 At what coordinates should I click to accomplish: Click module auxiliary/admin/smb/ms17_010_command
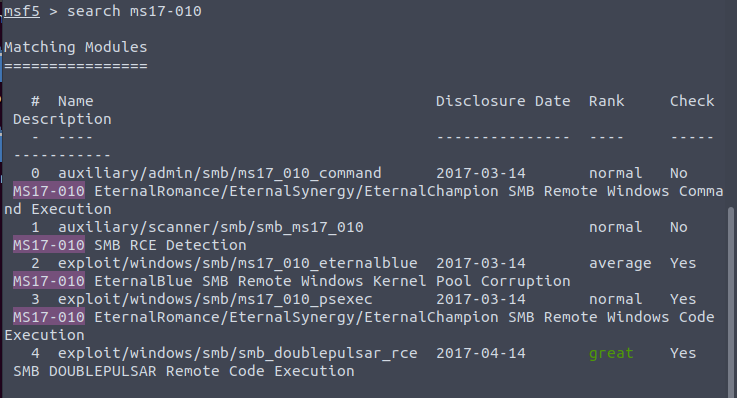tap(220, 173)
